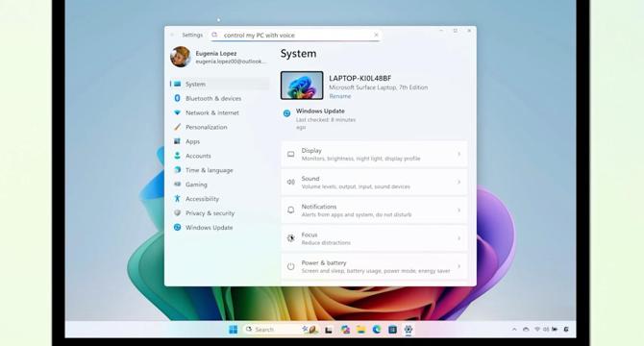
Task: Click the Time & language globe icon
Action: pos(178,170)
